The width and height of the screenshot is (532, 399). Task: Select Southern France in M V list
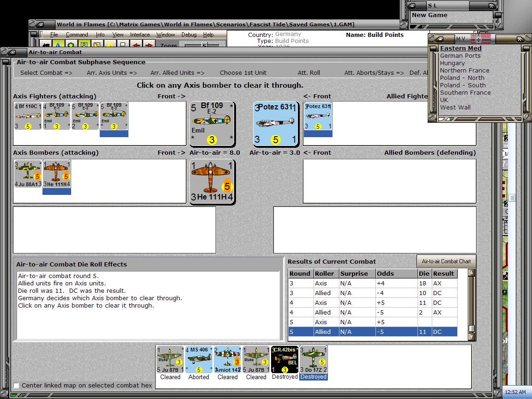pyautogui.click(x=465, y=93)
